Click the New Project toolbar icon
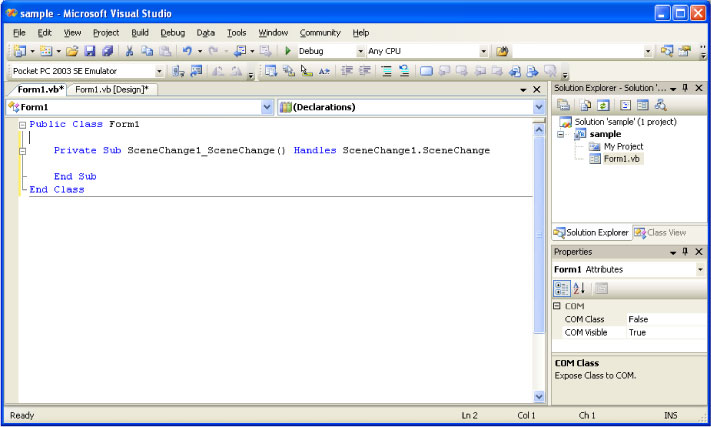The image size is (711, 427). 19,51
